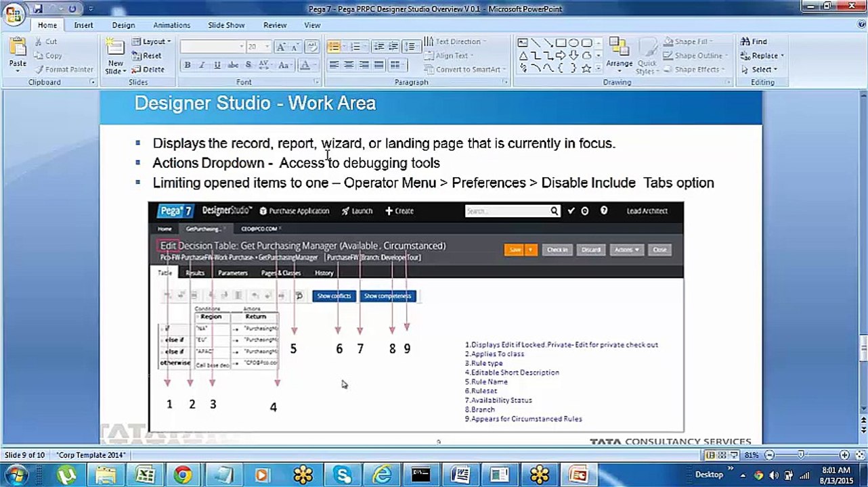
Task: Align text to the right
Action: point(364,65)
